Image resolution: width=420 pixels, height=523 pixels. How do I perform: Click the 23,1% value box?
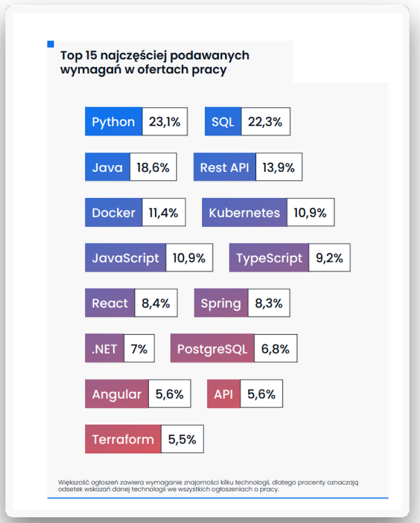click(164, 121)
